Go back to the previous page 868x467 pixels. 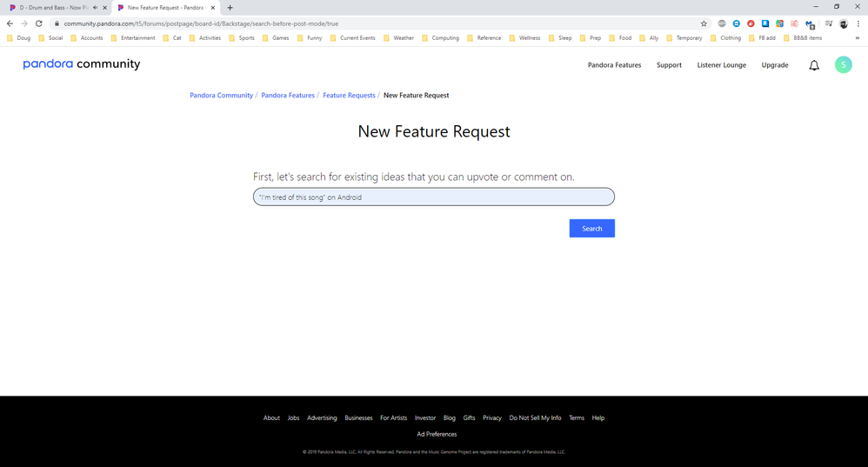coord(10,23)
